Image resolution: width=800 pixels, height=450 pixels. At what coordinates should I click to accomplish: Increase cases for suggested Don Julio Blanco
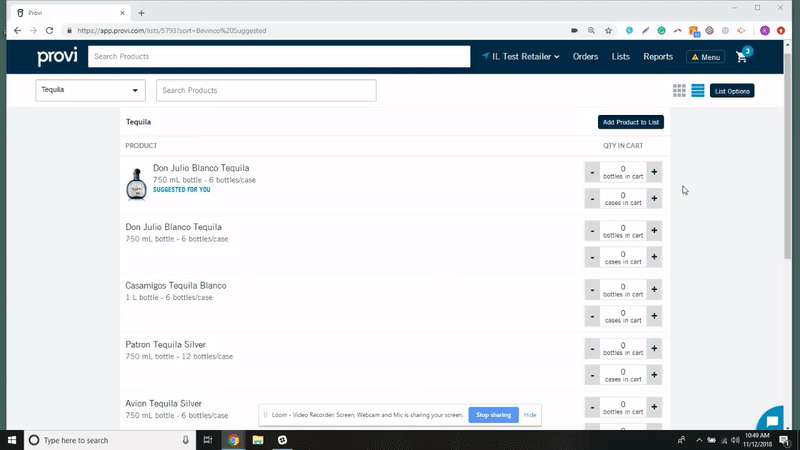tap(654, 198)
